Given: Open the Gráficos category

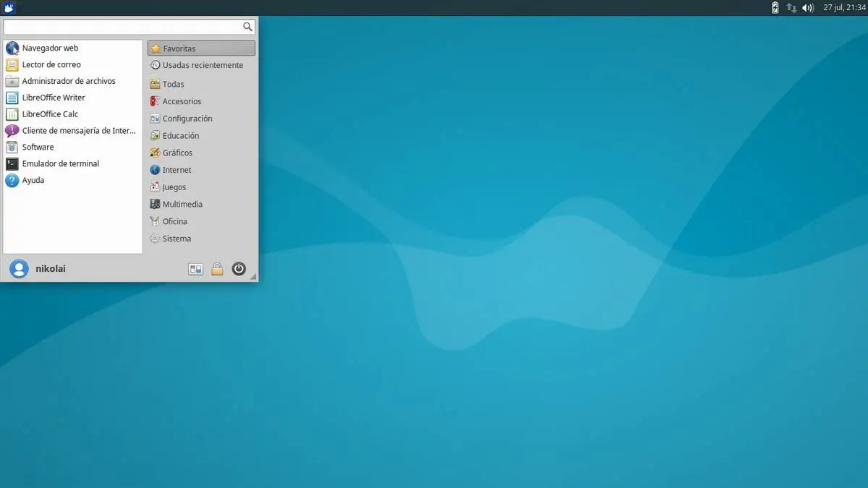Looking at the screenshot, I should pos(201,153).
